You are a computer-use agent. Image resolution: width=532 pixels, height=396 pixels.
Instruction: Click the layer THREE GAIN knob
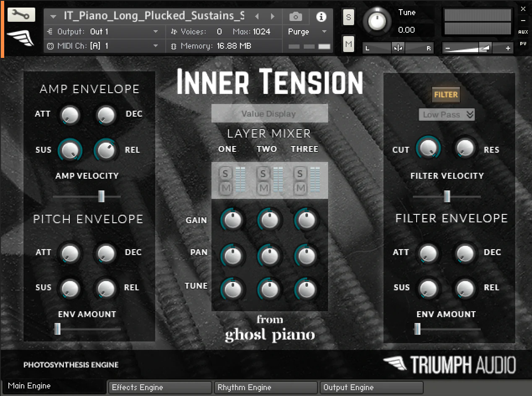pyautogui.click(x=306, y=220)
